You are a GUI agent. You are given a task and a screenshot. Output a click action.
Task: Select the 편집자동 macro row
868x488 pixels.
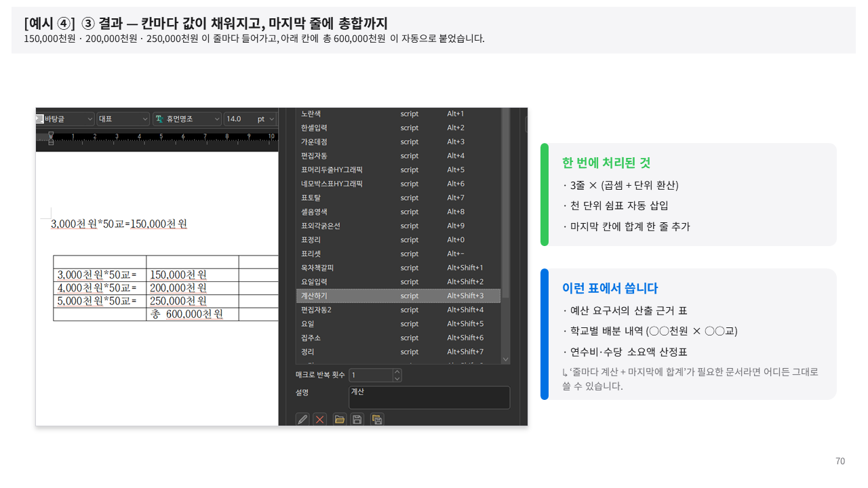[x=398, y=156]
